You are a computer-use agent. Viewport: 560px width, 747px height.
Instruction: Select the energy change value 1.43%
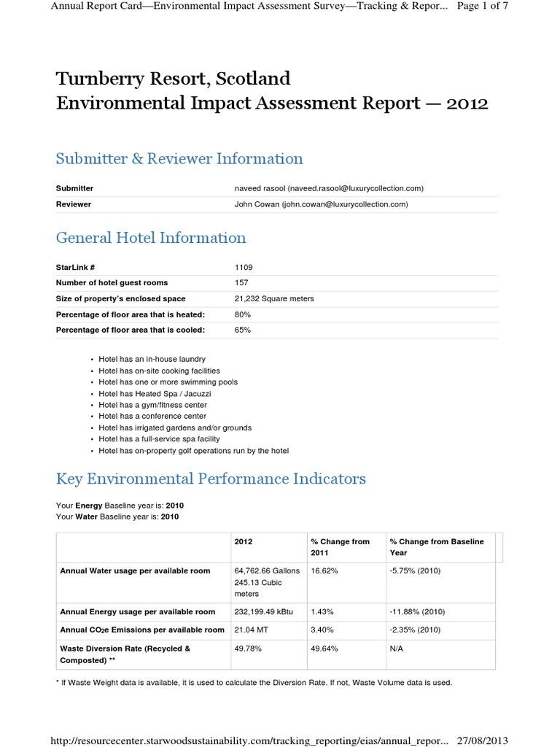(322, 612)
